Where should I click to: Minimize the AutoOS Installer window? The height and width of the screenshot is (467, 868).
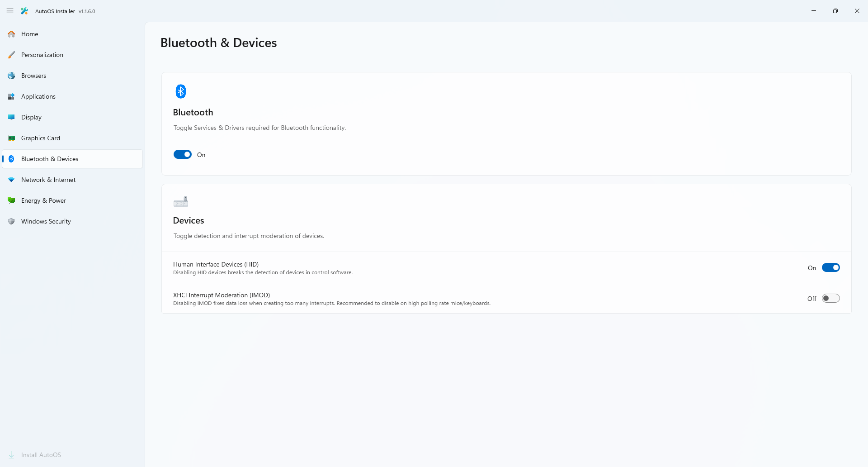point(814,11)
